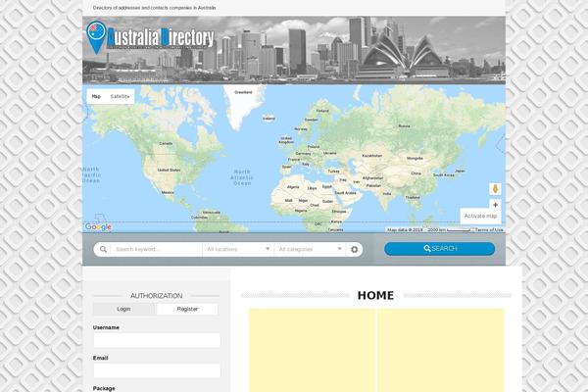Click into the Username field

coord(157,340)
